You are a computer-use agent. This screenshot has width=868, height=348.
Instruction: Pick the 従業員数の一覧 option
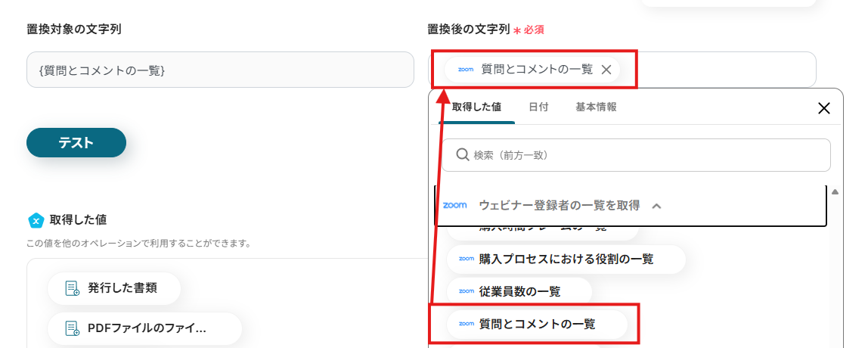click(519, 291)
